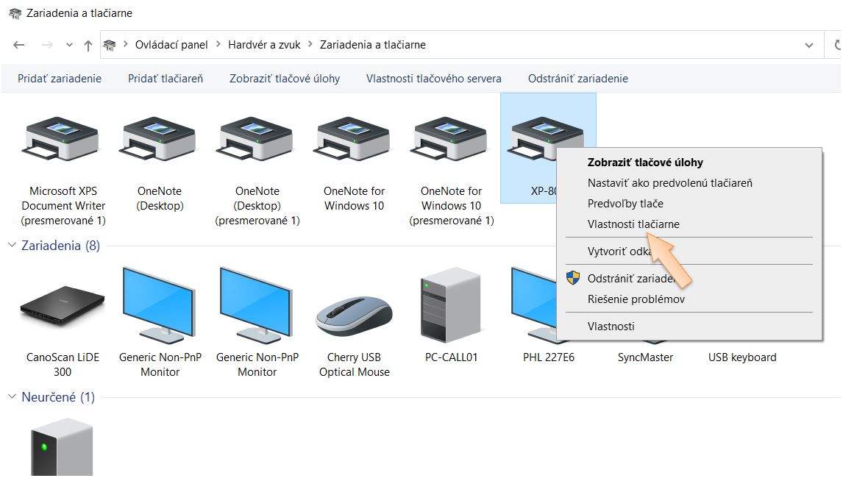
Task: Select the unspecified device under Neurčené
Action: (x=62, y=447)
